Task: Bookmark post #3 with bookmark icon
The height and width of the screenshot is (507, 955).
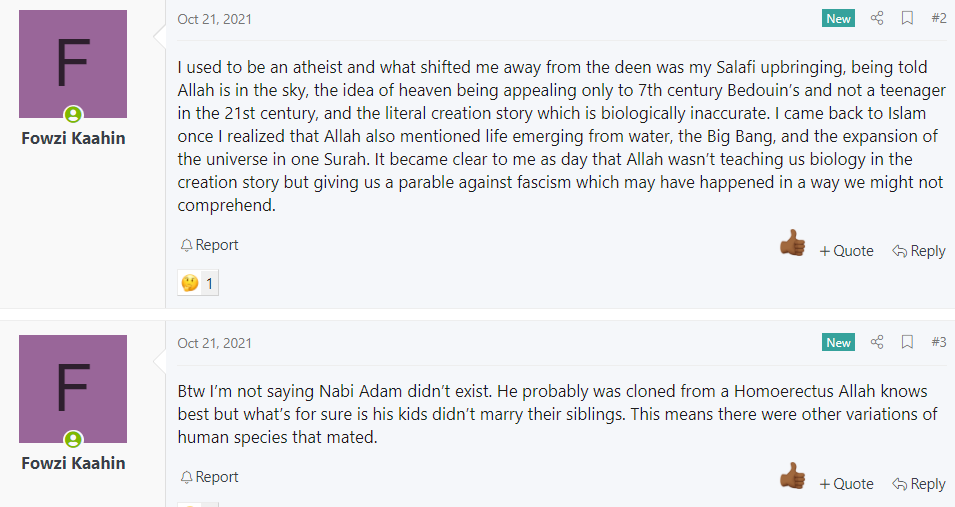Action: (x=907, y=342)
